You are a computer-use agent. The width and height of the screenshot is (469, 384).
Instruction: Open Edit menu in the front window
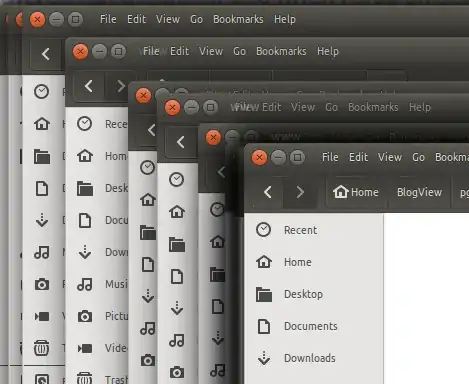358,157
